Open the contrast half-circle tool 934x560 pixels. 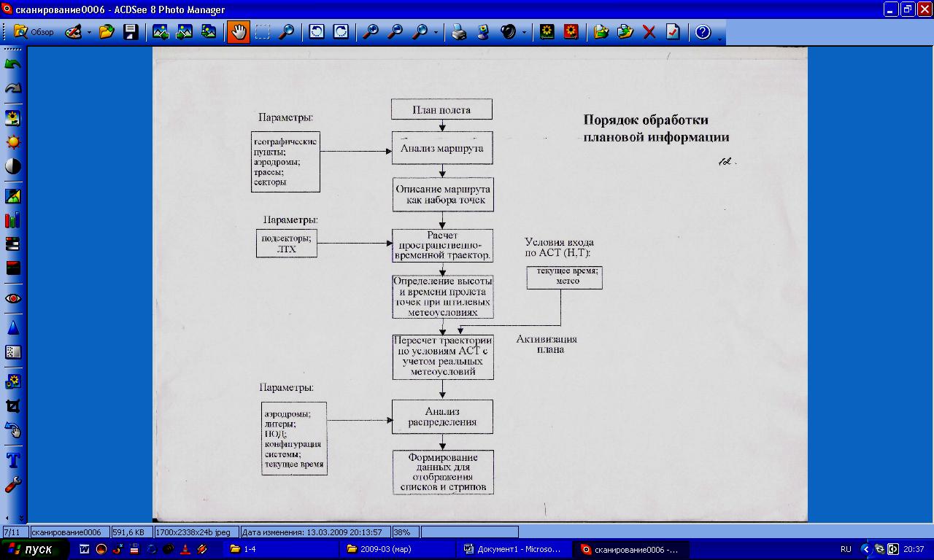click(13, 166)
